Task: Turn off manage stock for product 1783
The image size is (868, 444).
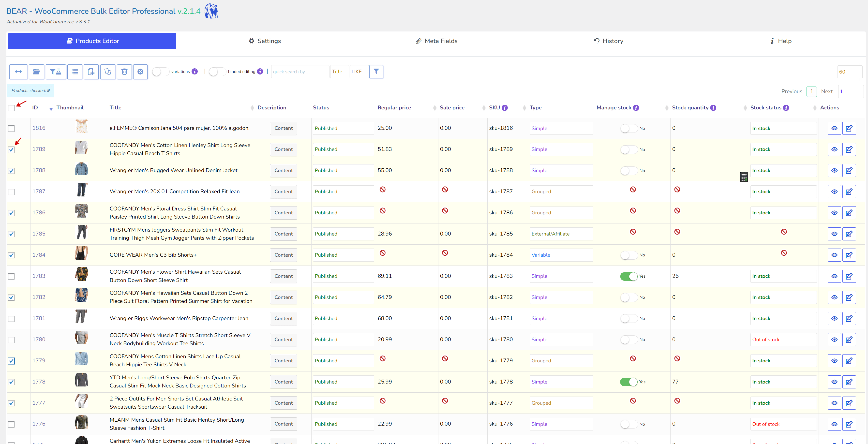Action: tap(629, 276)
